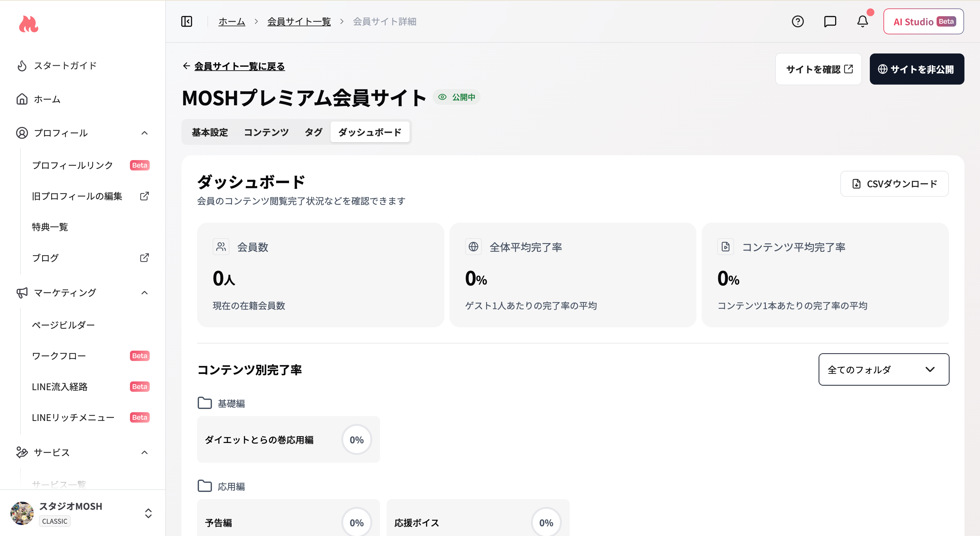Click the globe icon of 全体平均完了率
This screenshot has height=536, width=980.
473,247
